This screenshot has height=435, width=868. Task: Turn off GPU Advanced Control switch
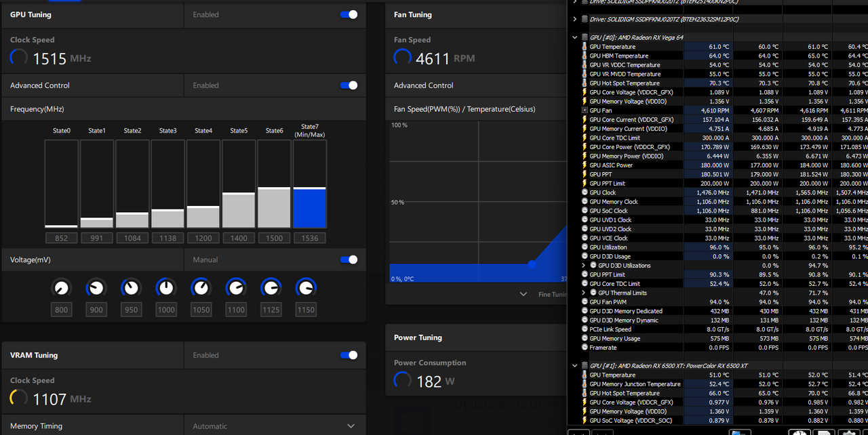[x=349, y=85]
